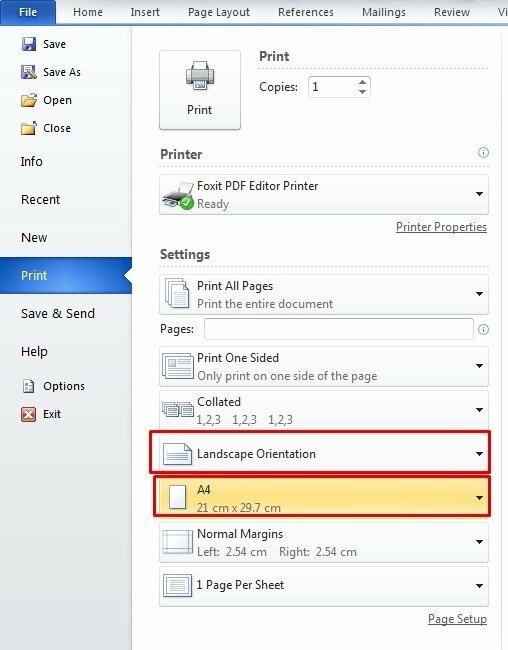Open the Printer Properties link
This screenshot has height=650, width=508.
pos(441,227)
